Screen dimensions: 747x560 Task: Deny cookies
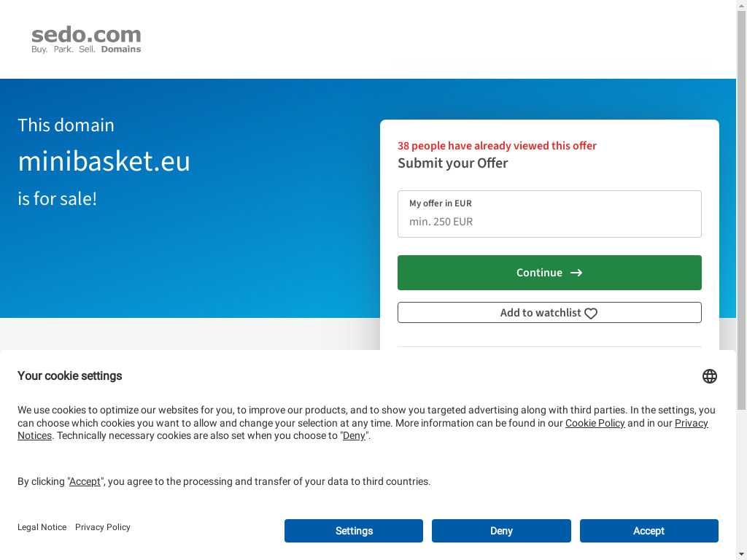[501, 531]
